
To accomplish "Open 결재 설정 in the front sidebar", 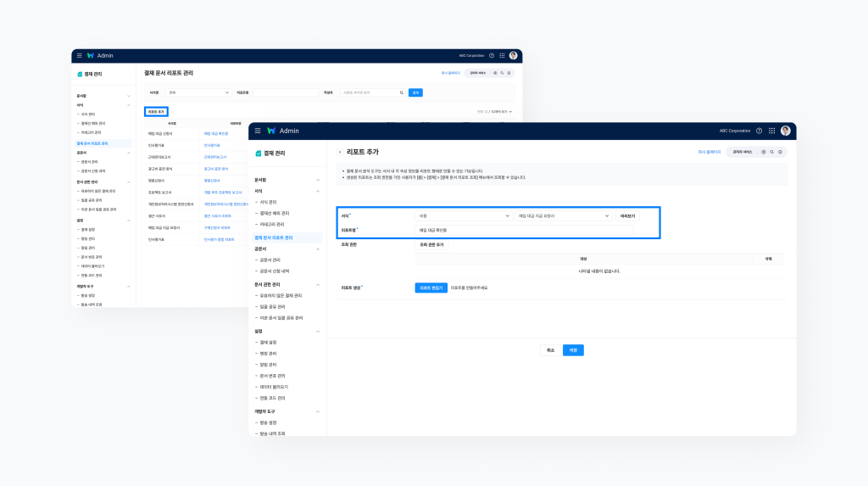I will 269,342.
